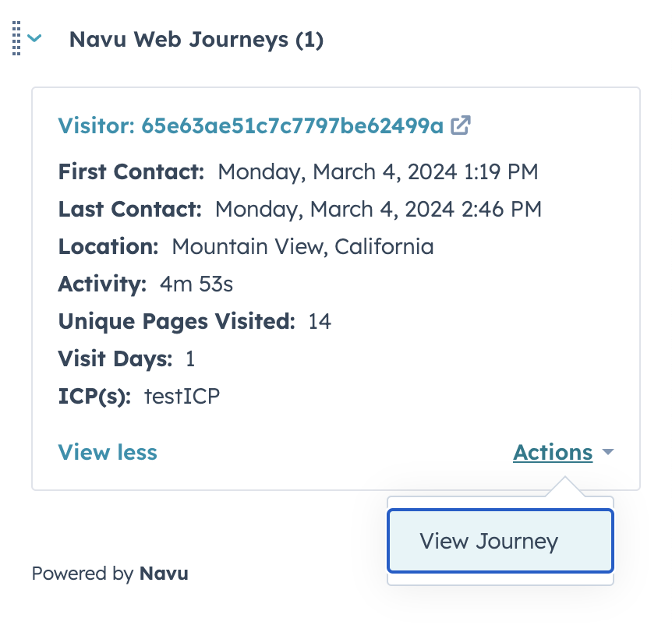
Task: Open the Actions dropdown link
Action: pos(553,452)
